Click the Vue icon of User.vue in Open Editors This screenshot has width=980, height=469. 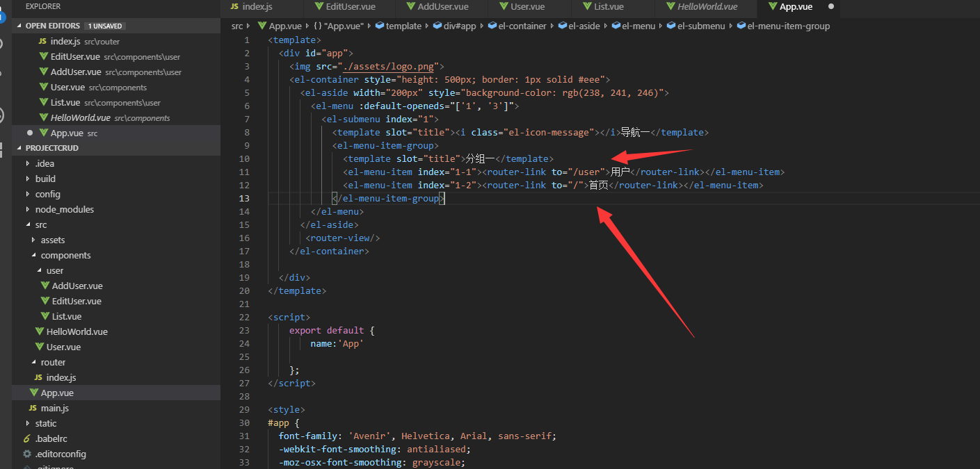click(x=44, y=88)
